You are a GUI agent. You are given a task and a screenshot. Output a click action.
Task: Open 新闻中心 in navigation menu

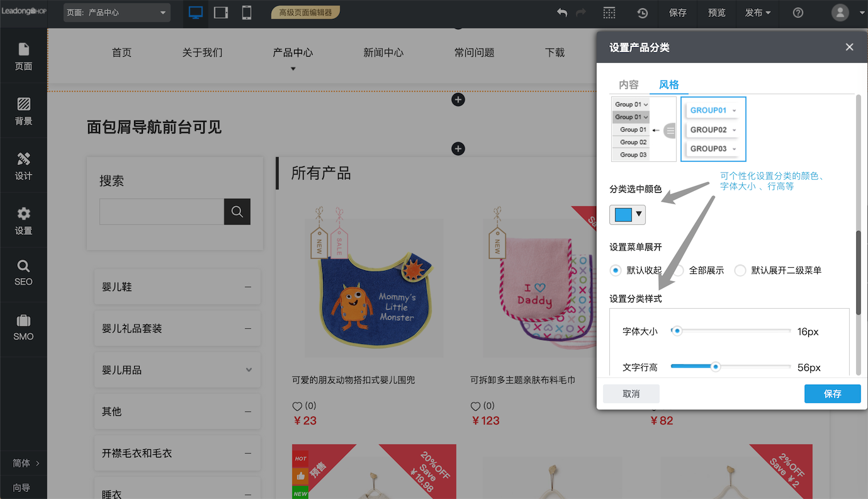click(383, 53)
